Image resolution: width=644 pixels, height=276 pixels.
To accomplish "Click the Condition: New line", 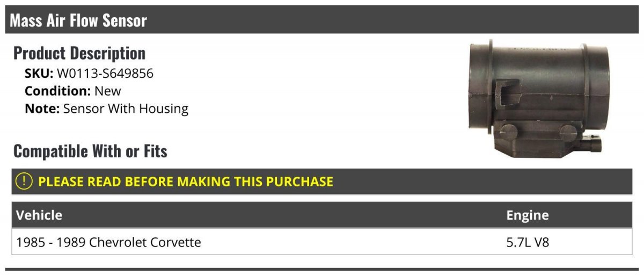I will click(73, 91).
